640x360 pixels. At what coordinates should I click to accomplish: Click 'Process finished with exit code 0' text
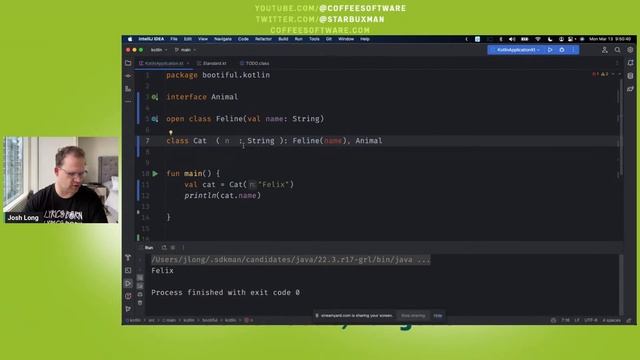coord(225,293)
